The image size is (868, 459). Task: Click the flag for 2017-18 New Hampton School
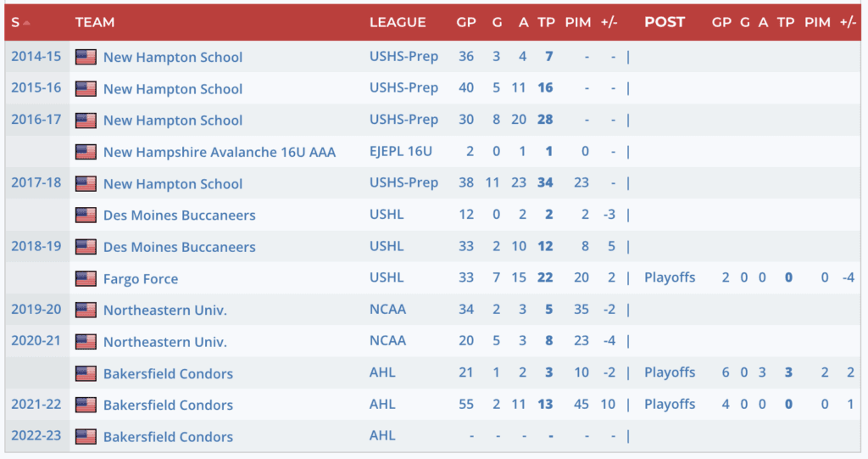pos(86,183)
